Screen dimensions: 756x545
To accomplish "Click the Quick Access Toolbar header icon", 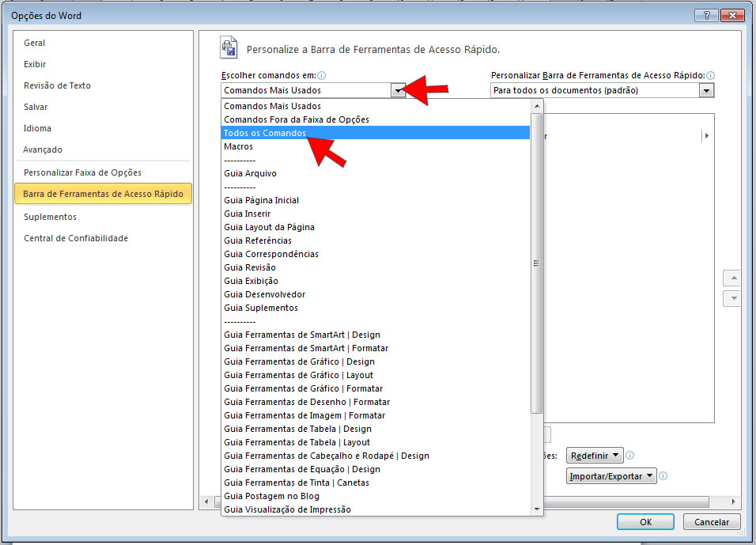I will pyautogui.click(x=229, y=47).
